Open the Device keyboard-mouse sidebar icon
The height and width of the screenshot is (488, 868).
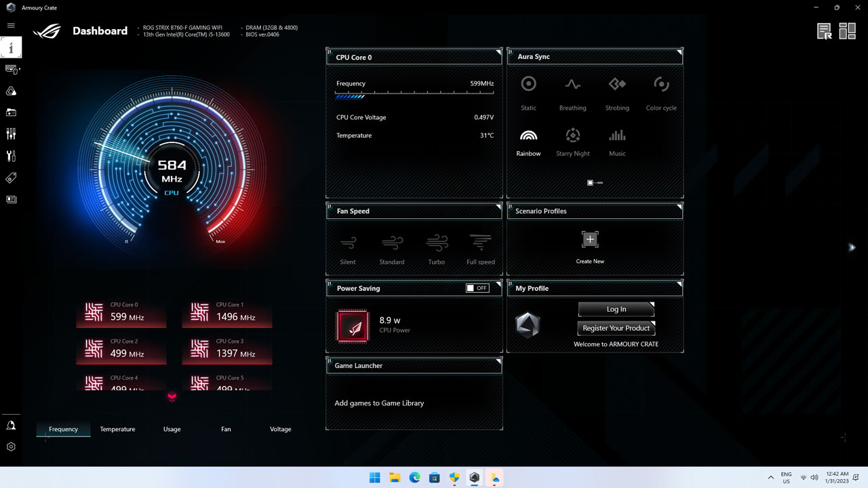coord(11,69)
